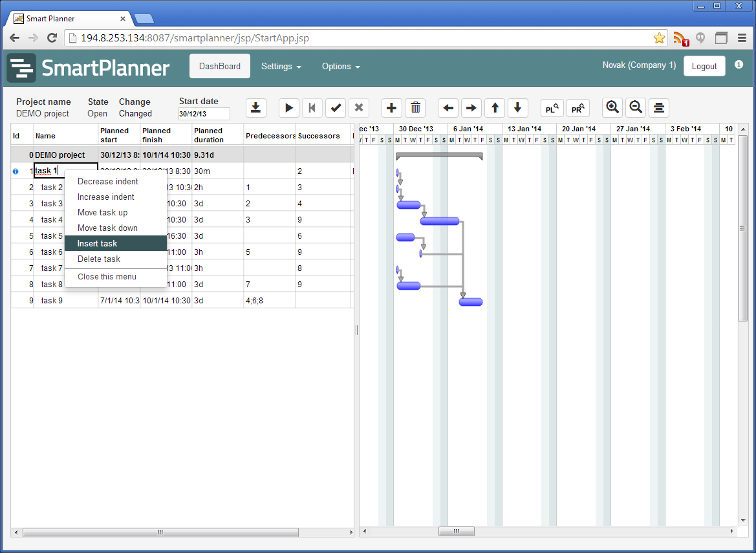The width and height of the screenshot is (756, 553).
Task: Select Decrease indent from context menu
Action: (x=116, y=181)
